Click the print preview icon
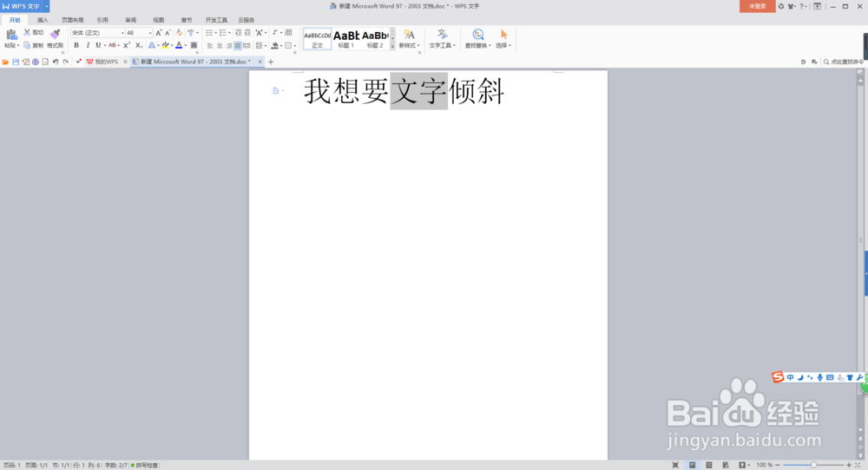This screenshot has height=470, width=868. click(x=45, y=62)
